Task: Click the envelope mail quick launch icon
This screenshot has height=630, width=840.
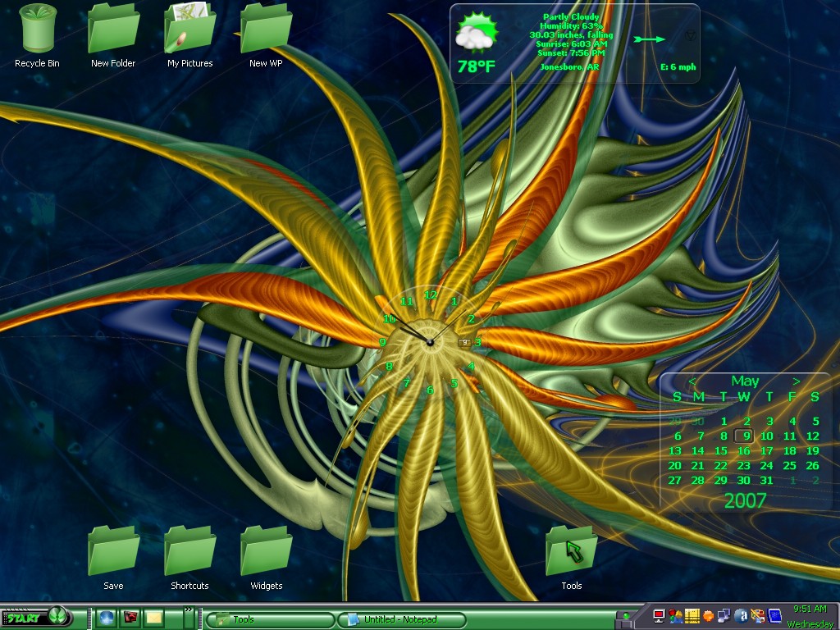Action: coord(153,619)
